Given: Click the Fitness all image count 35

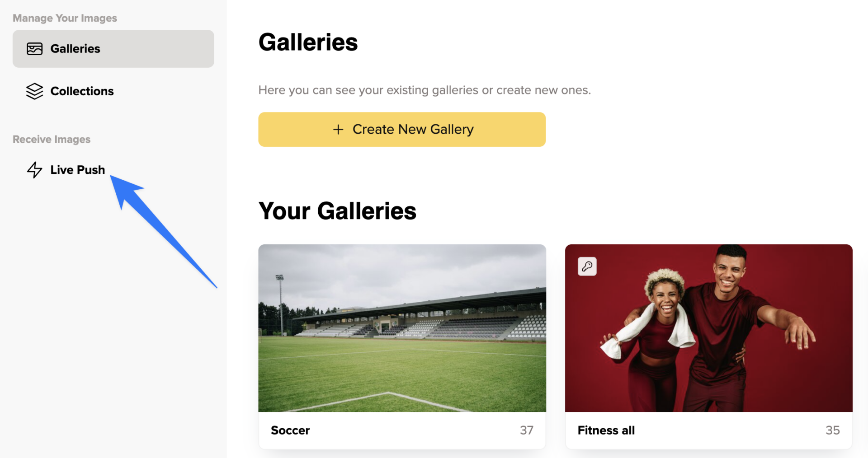Looking at the screenshot, I should click(x=832, y=430).
